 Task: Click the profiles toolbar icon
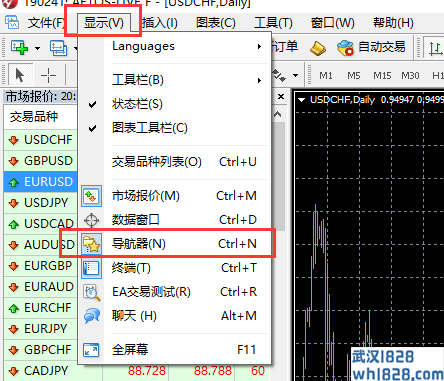tap(58, 48)
